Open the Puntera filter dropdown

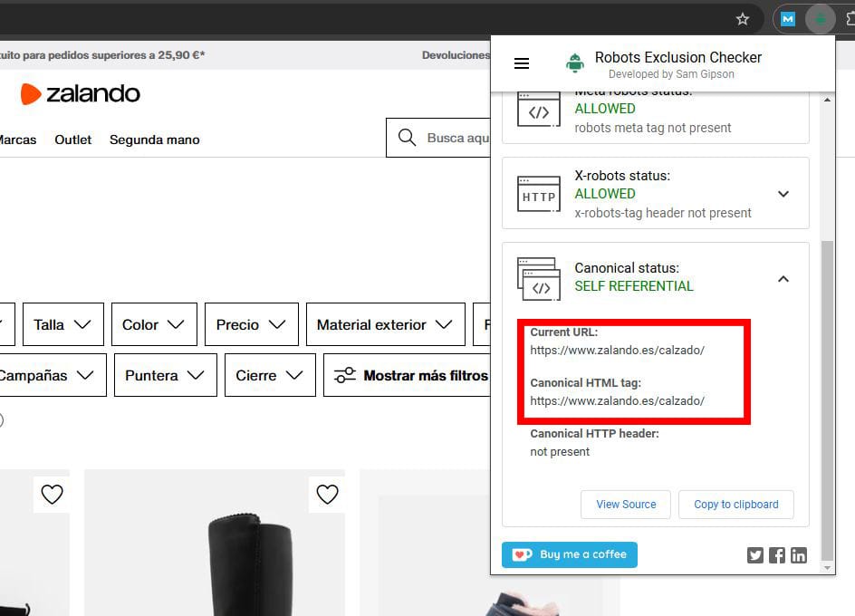pos(165,375)
